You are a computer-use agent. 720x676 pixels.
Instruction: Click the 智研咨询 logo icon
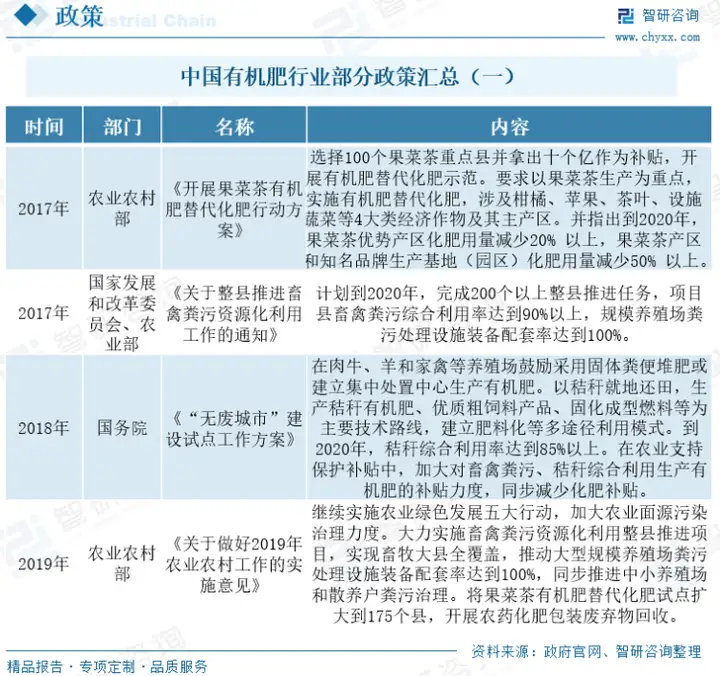click(626, 16)
